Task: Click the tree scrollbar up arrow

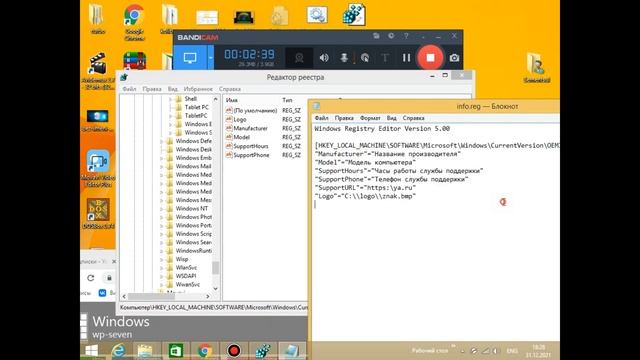Action: coord(216,99)
